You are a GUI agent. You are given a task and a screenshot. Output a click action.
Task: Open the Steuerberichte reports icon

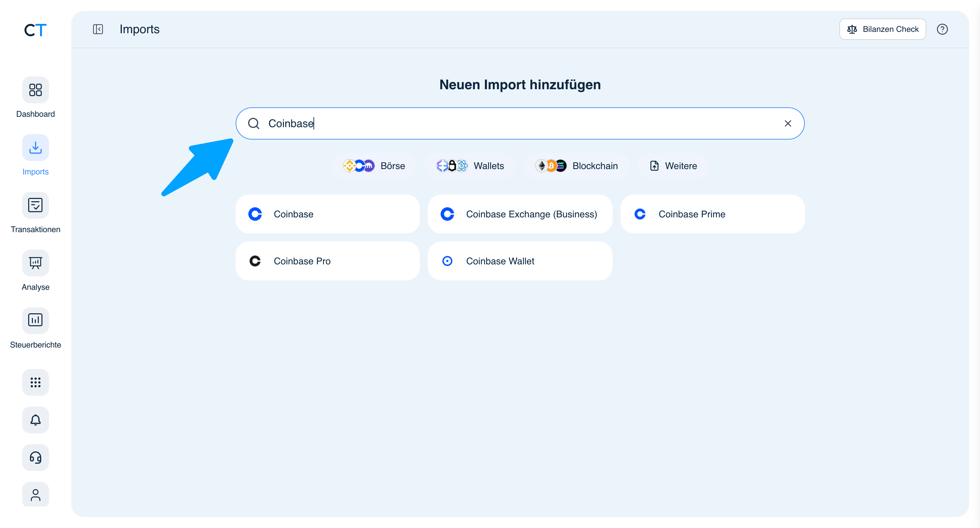pos(35,320)
